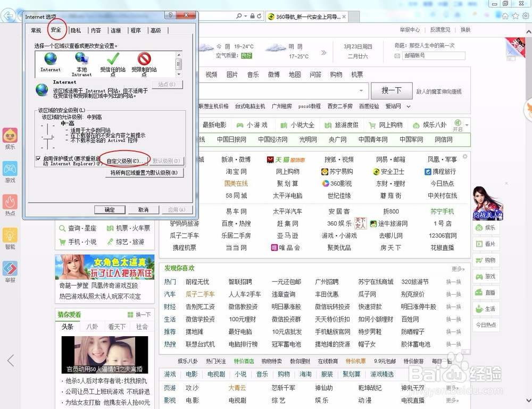The height and width of the screenshot is (409, 532).
Task: Select the 视频 search category
Action: coord(211,74)
